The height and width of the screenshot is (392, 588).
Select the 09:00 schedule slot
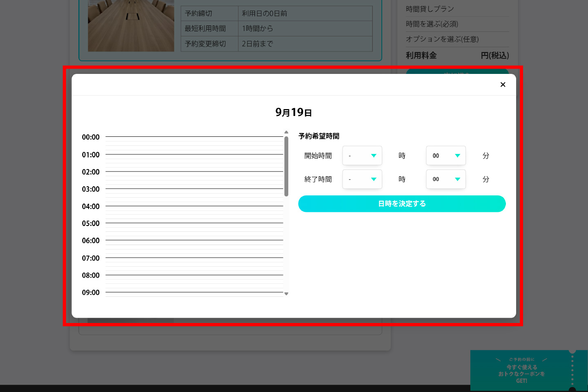click(x=194, y=294)
